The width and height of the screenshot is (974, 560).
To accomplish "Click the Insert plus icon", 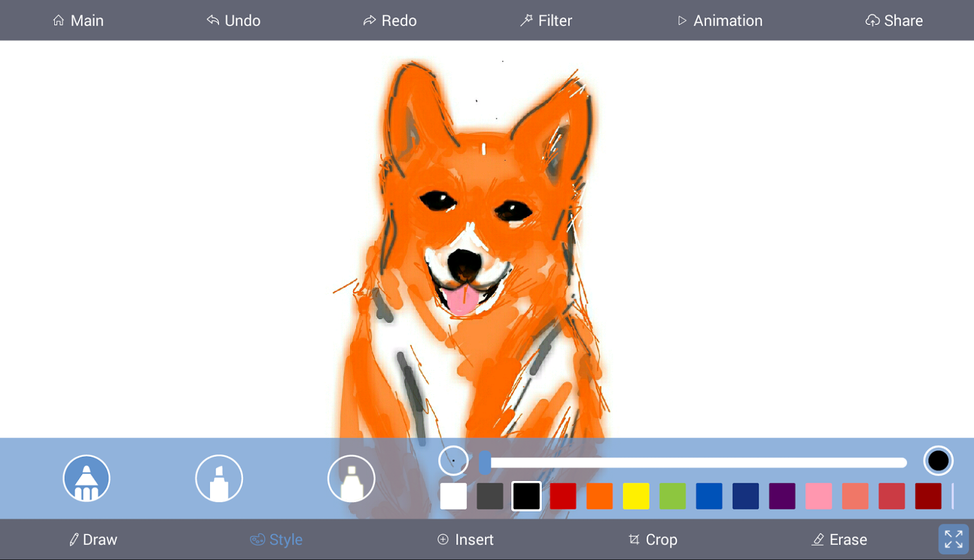I will (x=443, y=539).
